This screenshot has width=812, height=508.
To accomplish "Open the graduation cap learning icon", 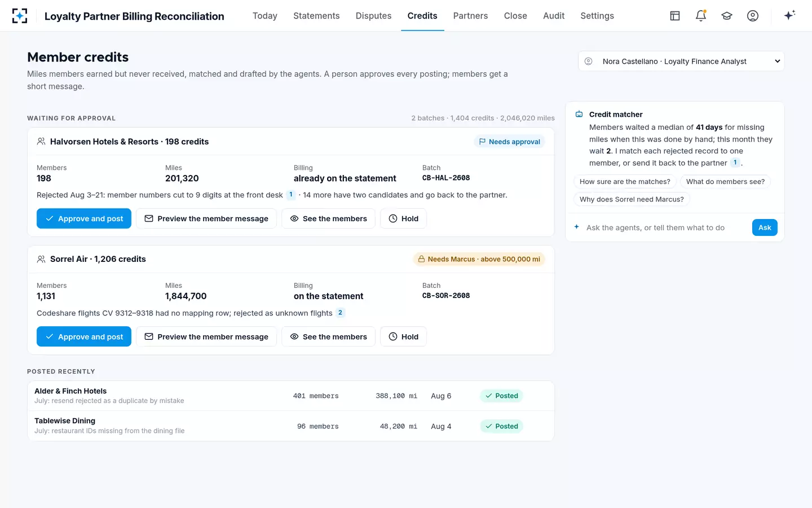I will (727, 16).
